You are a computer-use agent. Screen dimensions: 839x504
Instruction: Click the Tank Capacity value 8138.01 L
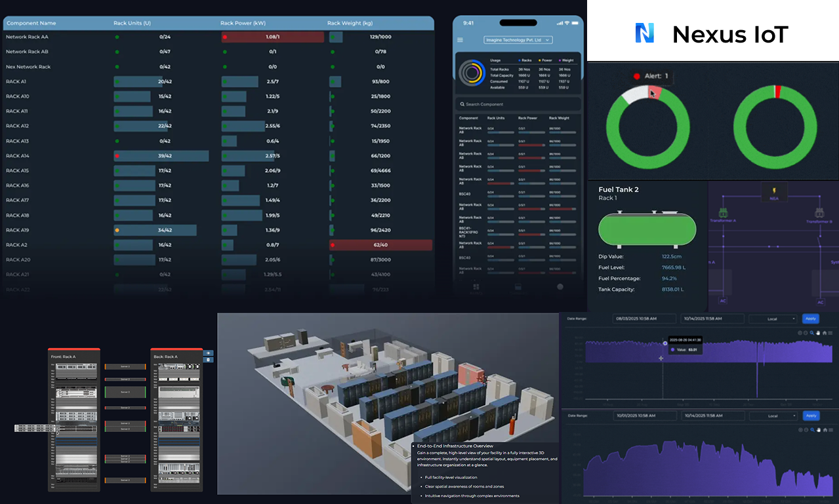click(673, 289)
